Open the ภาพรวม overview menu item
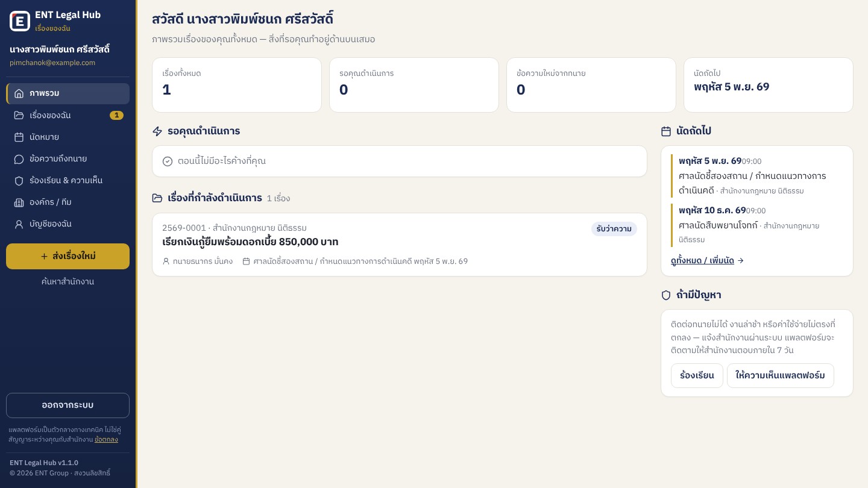Viewport: 868px width, 488px height. (x=68, y=93)
